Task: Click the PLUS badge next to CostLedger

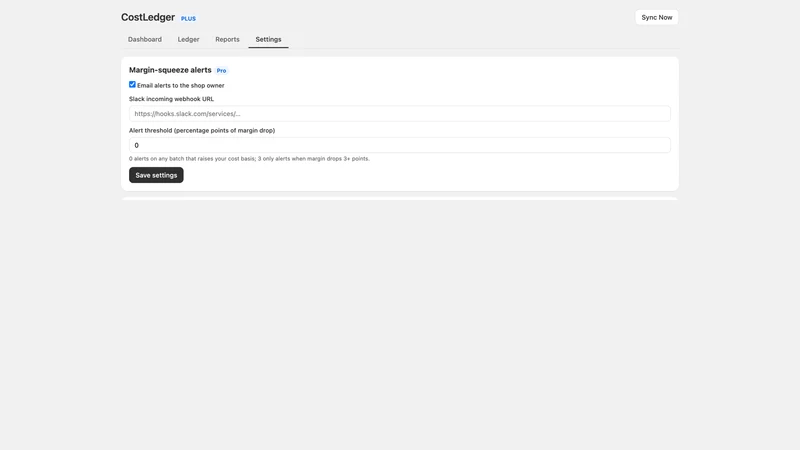Action: tap(188, 18)
